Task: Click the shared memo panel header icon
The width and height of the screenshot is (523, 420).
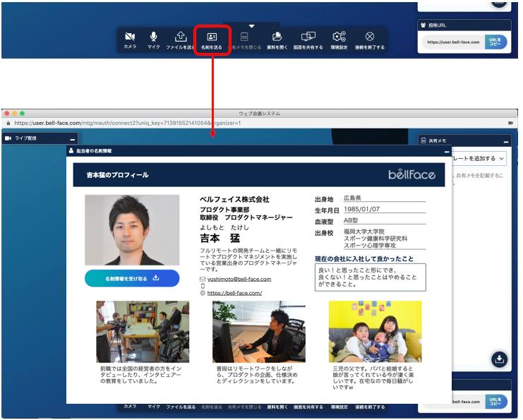Action: tap(423, 140)
